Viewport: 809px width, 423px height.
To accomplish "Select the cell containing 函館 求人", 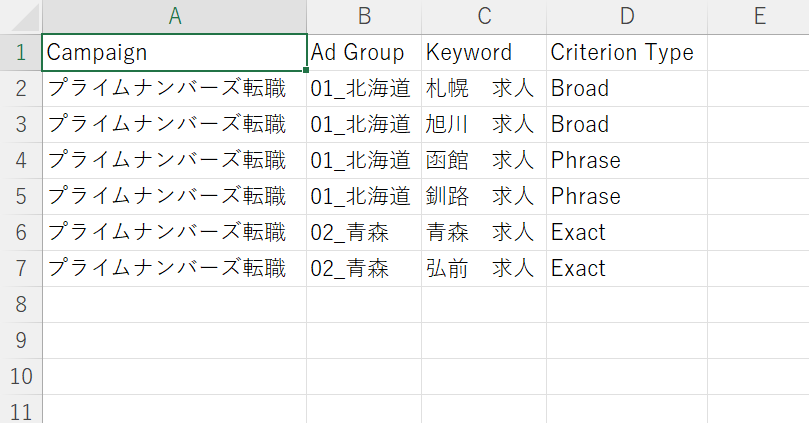I will (x=484, y=160).
